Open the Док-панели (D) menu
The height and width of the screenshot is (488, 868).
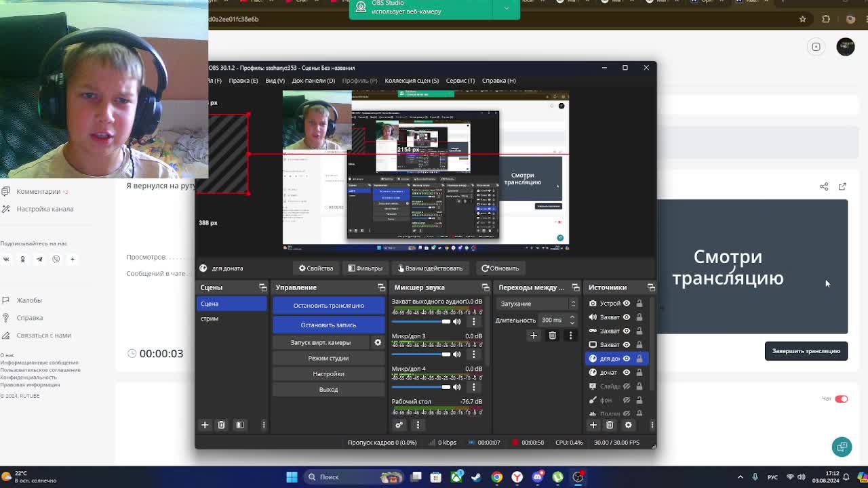(x=313, y=81)
